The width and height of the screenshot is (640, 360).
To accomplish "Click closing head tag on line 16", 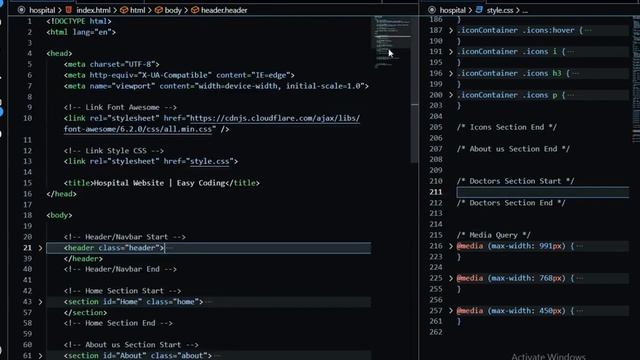I will tap(62, 194).
